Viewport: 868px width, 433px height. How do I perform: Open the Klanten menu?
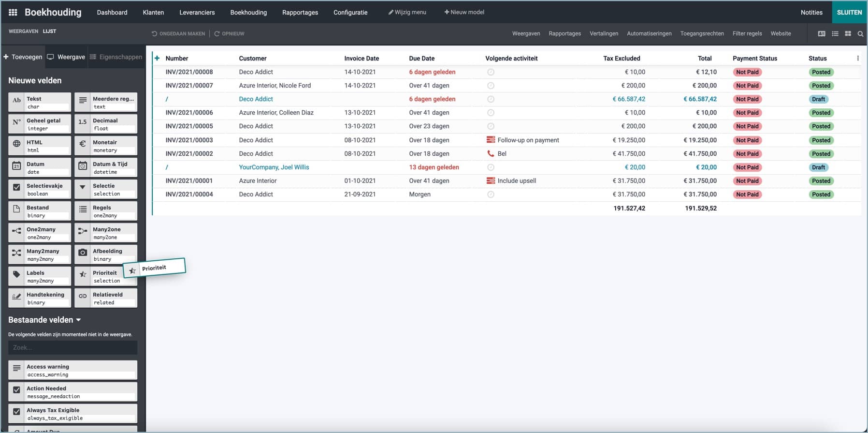point(153,12)
